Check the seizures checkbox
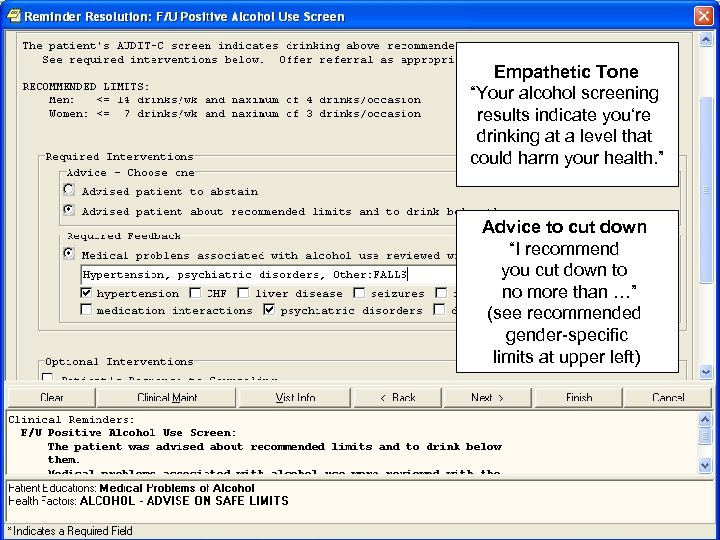Image resolution: width=720 pixels, height=540 pixels. click(359, 292)
